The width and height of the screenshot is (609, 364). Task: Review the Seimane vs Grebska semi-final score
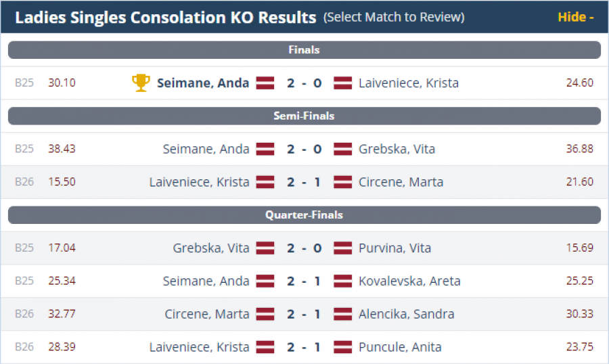304,149
